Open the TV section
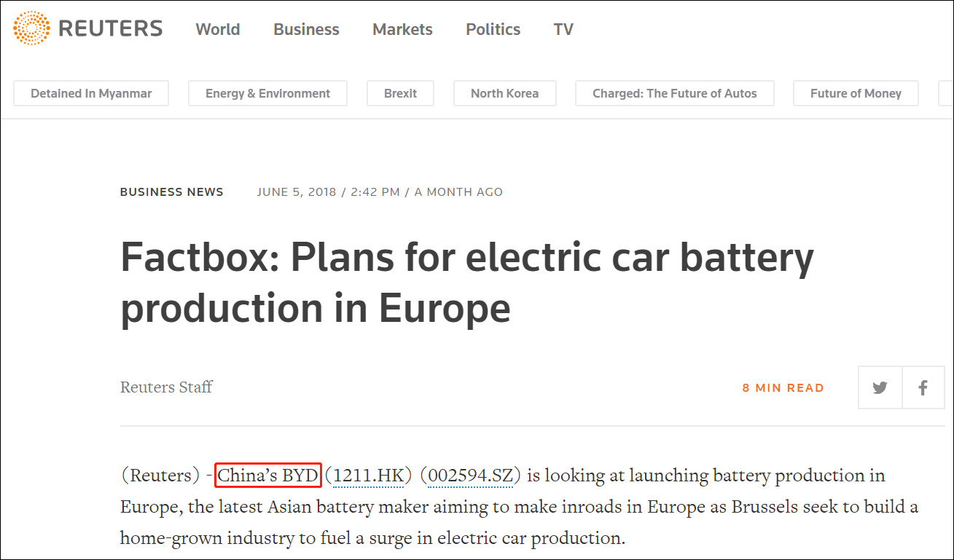The width and height of the screenshot is (954, 560). (x=563, y=30)
